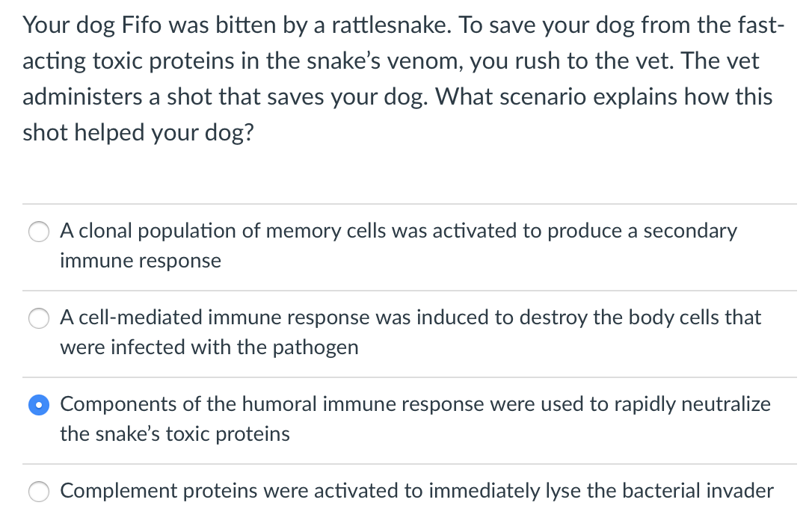Select the cell-mediated immune response radio button

pos(39,318)
